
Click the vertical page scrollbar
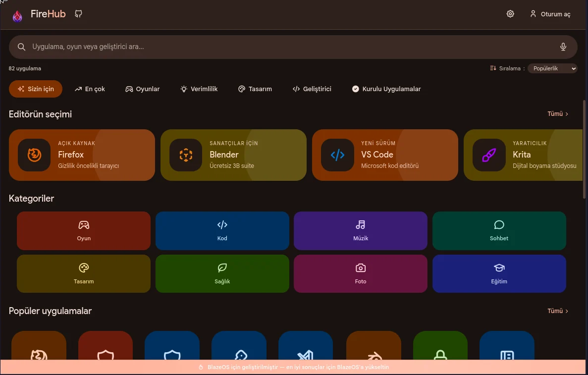click(x=584, y=149)
